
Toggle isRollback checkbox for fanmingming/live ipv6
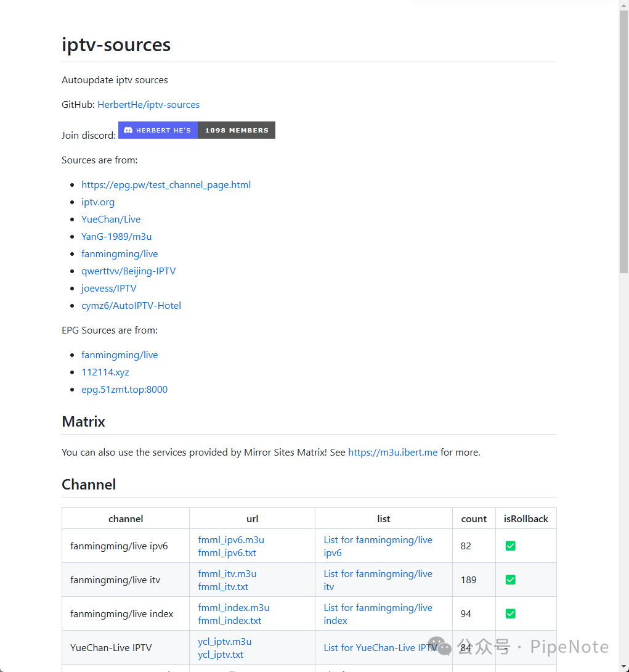point(510,546)
